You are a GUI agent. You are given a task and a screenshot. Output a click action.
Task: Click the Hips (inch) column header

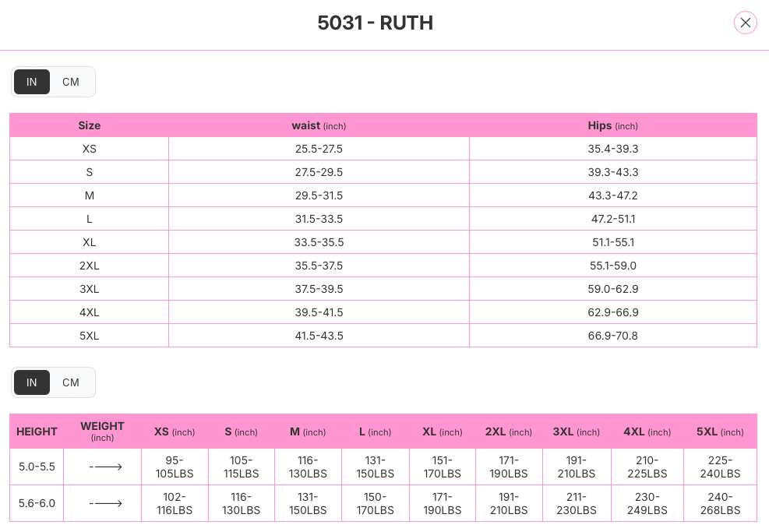point(612,125)
